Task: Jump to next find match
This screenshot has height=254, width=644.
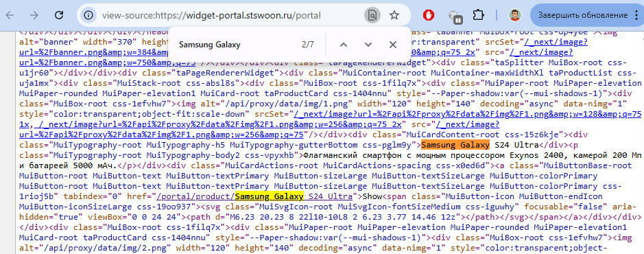Action: click(x=368, y=45)
